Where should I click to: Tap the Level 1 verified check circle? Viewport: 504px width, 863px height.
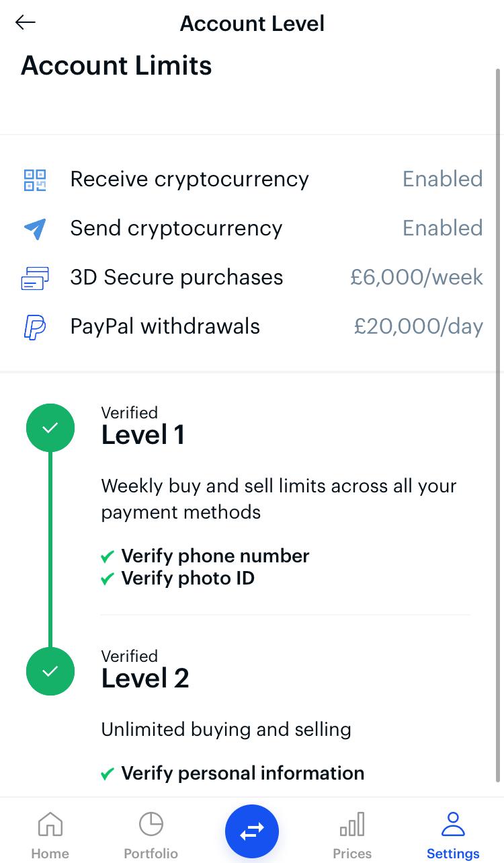coord(50,428)
